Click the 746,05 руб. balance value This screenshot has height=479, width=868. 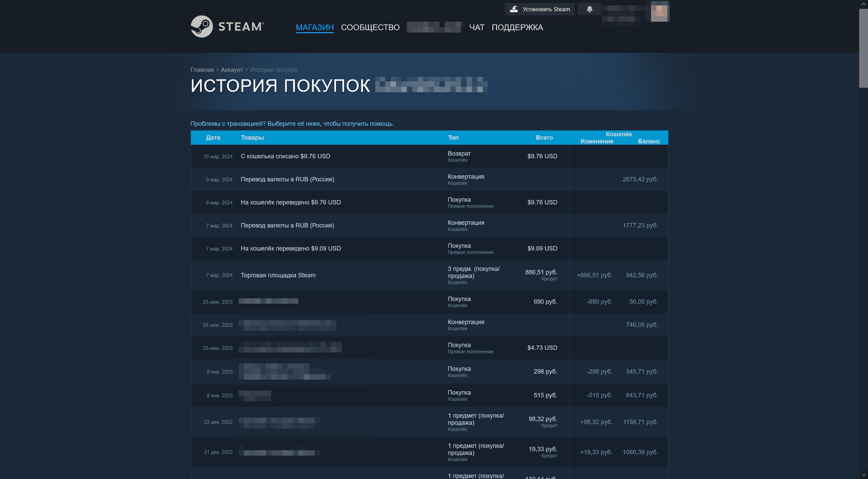[x=642, y=325]
